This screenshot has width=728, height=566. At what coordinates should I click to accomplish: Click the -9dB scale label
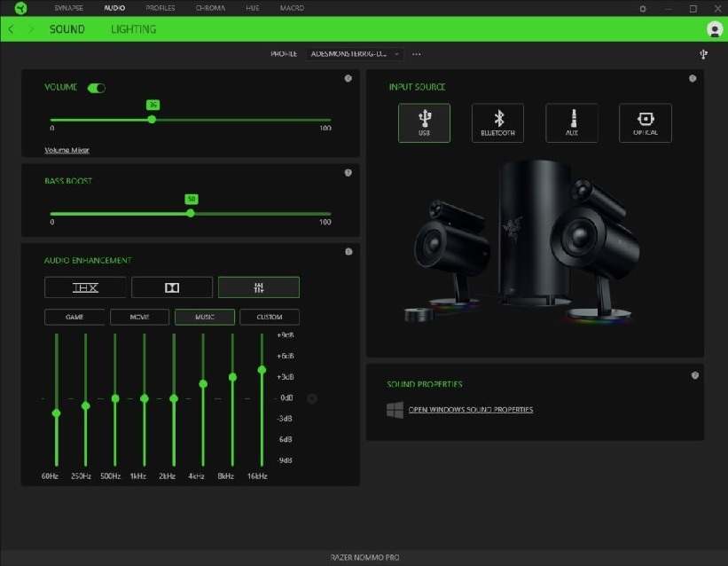coord(285,460)
